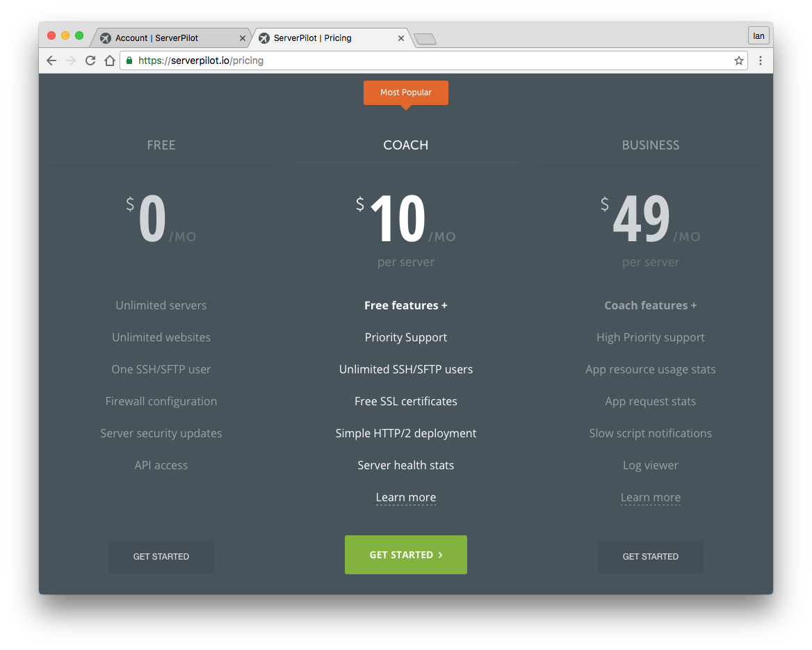Open the browser home page icon
This screenshot has width=812, height=650.
pyautogui.click(x=110, y=60)
